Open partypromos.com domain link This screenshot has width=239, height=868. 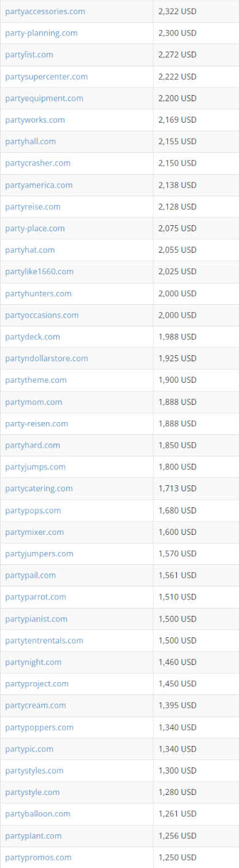click(x=38, y=857)
